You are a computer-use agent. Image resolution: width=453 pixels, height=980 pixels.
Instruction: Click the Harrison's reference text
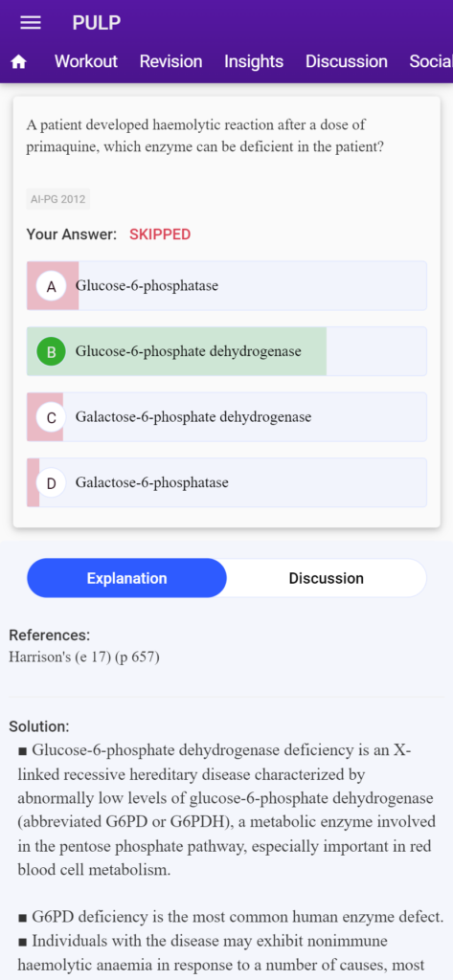coord(84,657)
